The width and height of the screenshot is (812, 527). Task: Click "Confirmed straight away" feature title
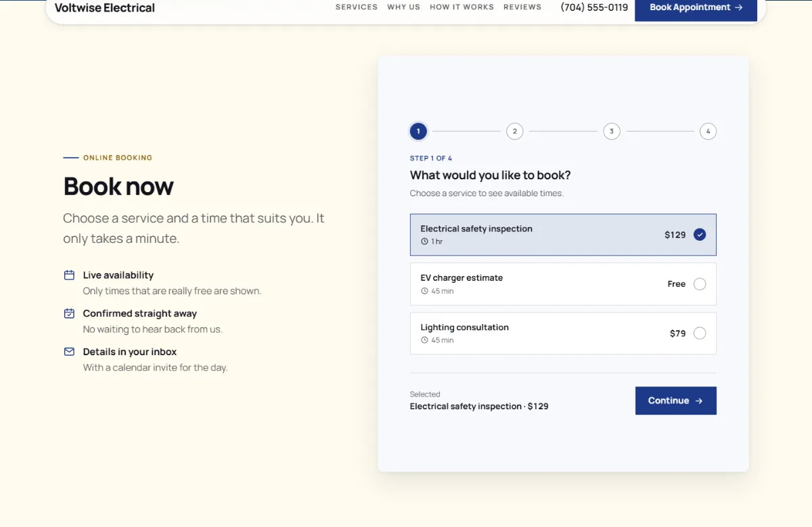[140, 313]
